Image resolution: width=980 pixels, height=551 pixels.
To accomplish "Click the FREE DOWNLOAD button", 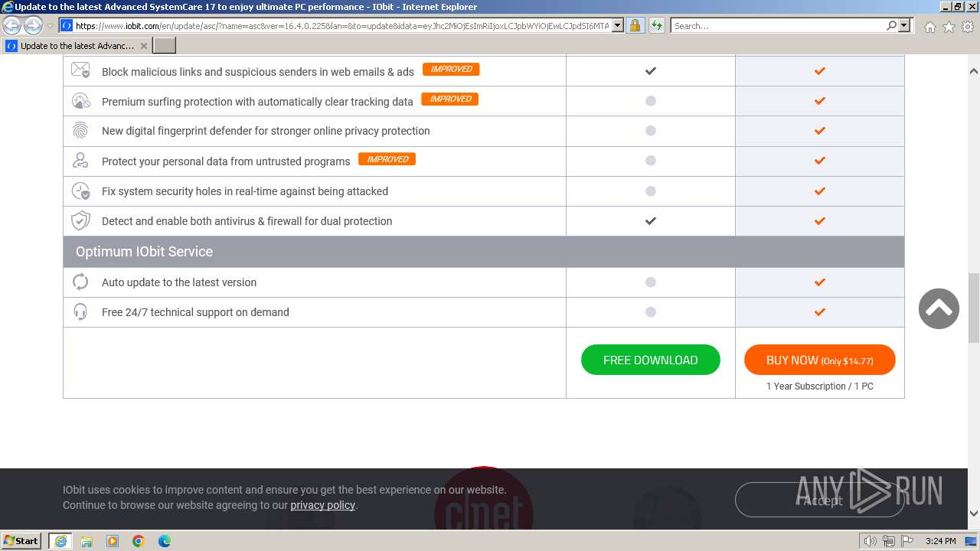I will click(x=651, y=360).
